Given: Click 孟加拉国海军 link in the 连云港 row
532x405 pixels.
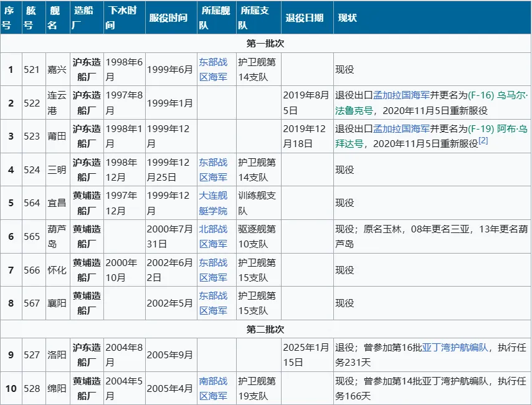Looking at the screenshot, I should 402,95.
